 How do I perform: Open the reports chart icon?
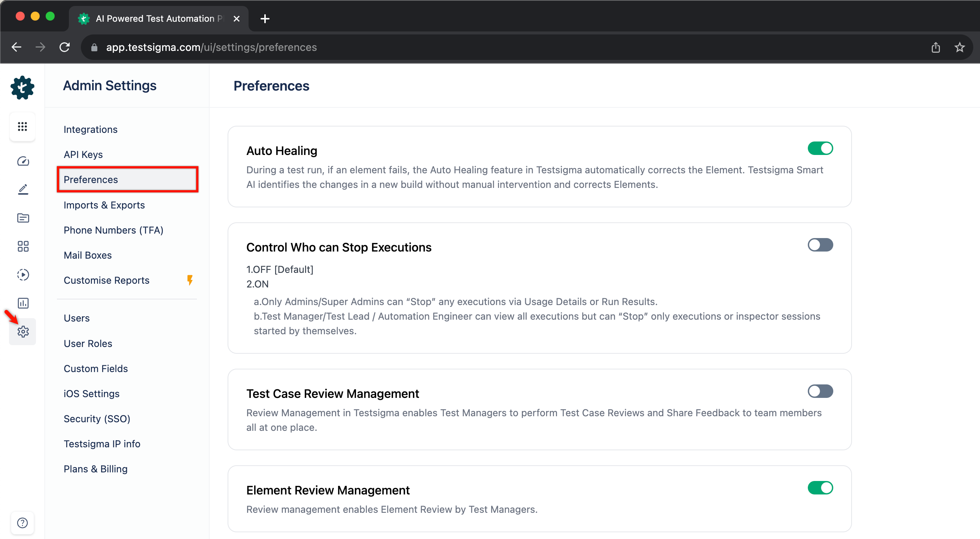pyautogui.click(x=23, y=303)
